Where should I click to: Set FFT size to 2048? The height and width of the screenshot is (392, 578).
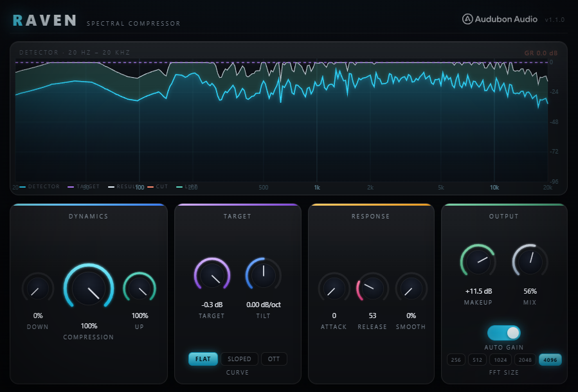click(525, 360)
